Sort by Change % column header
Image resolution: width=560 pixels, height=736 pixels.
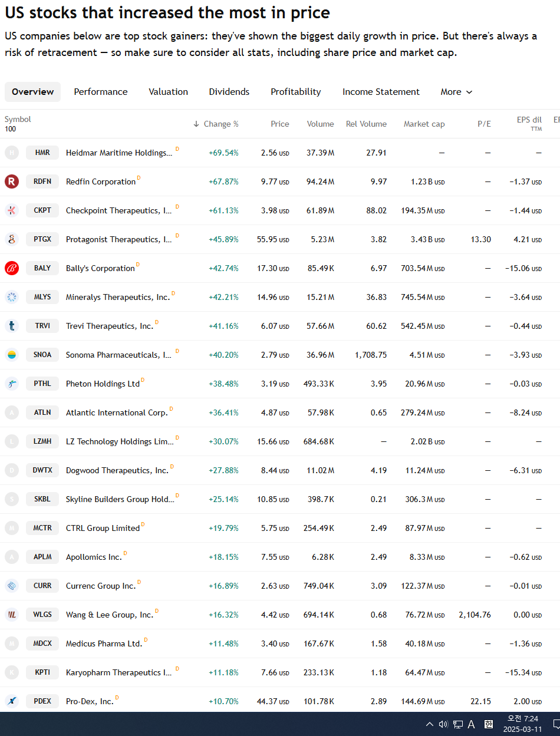pyautogui.click(x=216, y=124)
